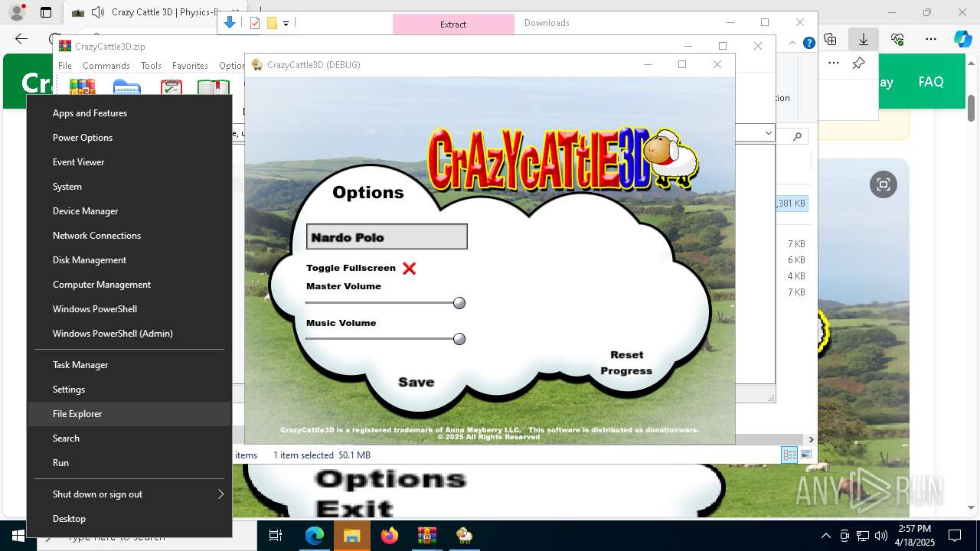
Task: Click Windows Start button
Action: (x=17, y=536)
